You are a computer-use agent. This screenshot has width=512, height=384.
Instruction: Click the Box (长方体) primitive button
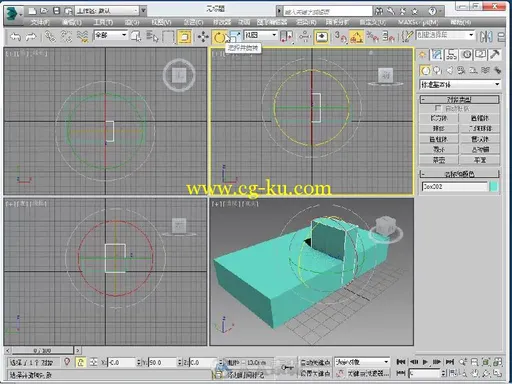[439, 118]
